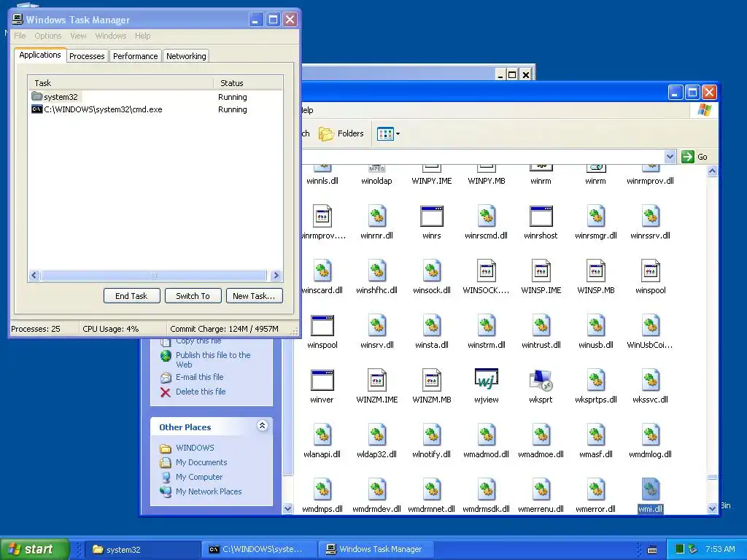Switch to system32 taskbar button
747x560 pixels.
[x=142, y=550]
